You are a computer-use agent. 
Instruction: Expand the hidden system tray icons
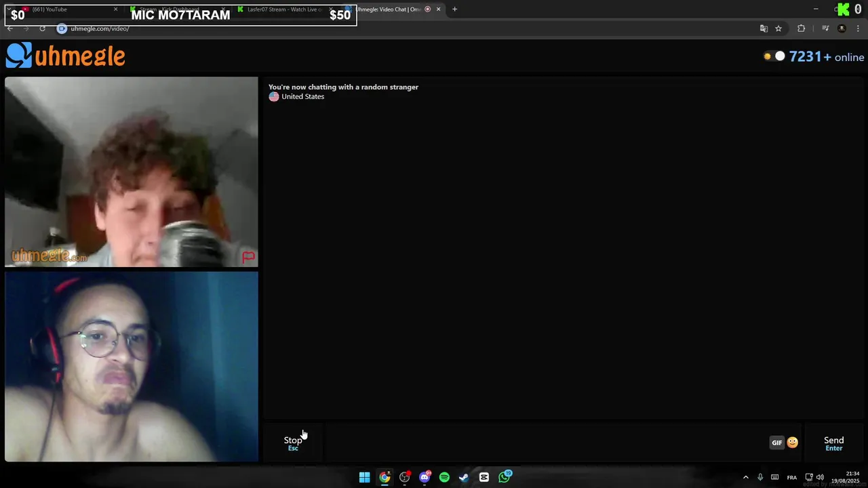(746, 477)
